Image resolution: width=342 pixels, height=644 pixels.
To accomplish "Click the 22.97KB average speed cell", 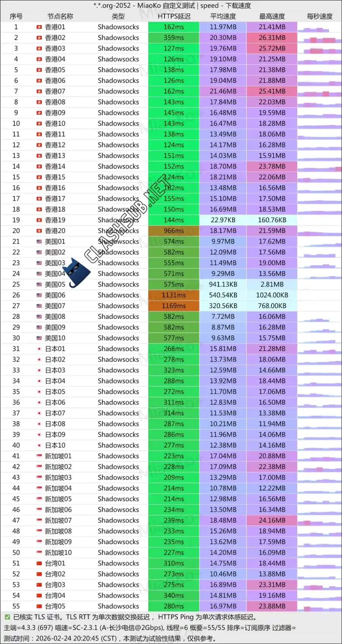I will pyautogui.click(x=223, y=220).
